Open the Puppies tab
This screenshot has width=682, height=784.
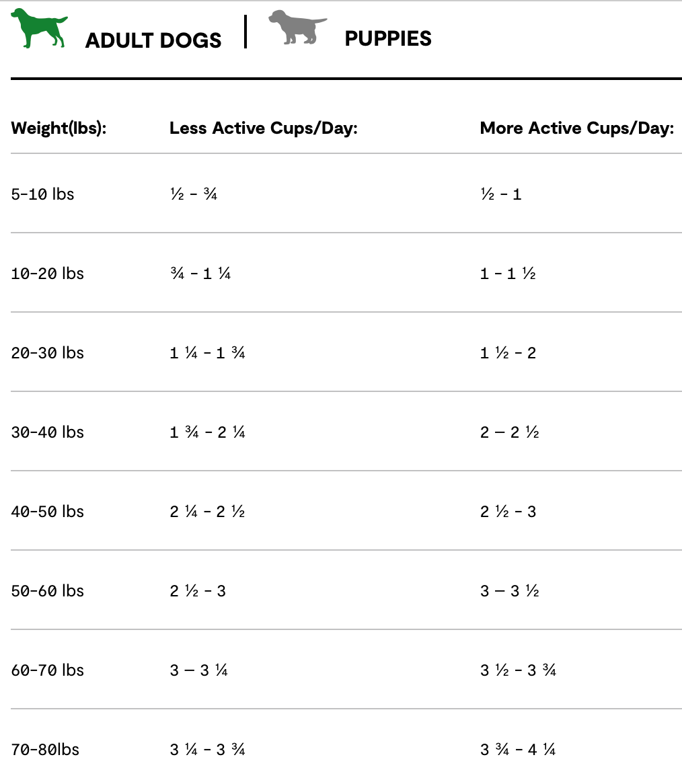tap(388, 39)
